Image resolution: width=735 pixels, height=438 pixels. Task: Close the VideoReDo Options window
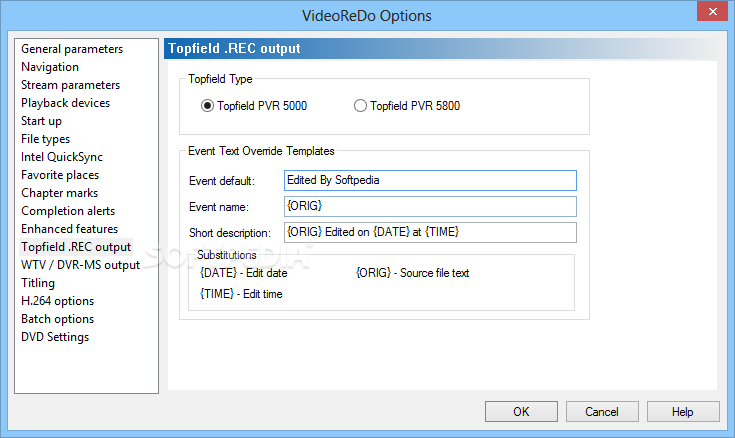pyautogui.click(x=712, y=14)
